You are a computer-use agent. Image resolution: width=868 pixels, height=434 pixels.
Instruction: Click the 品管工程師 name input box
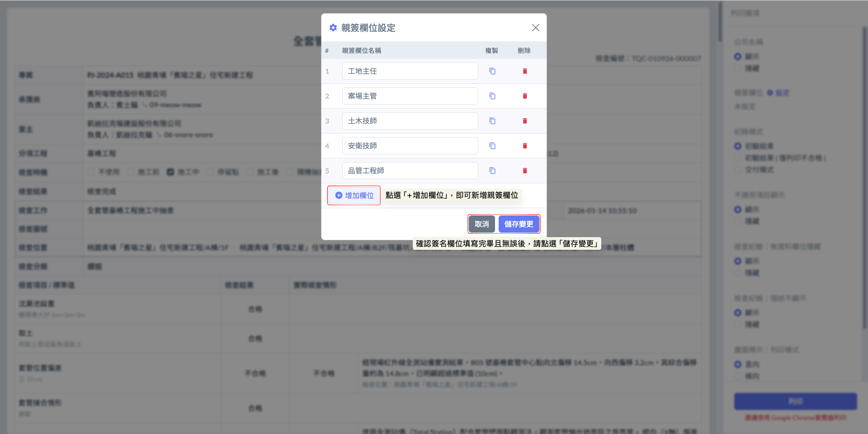pos(410,171)
